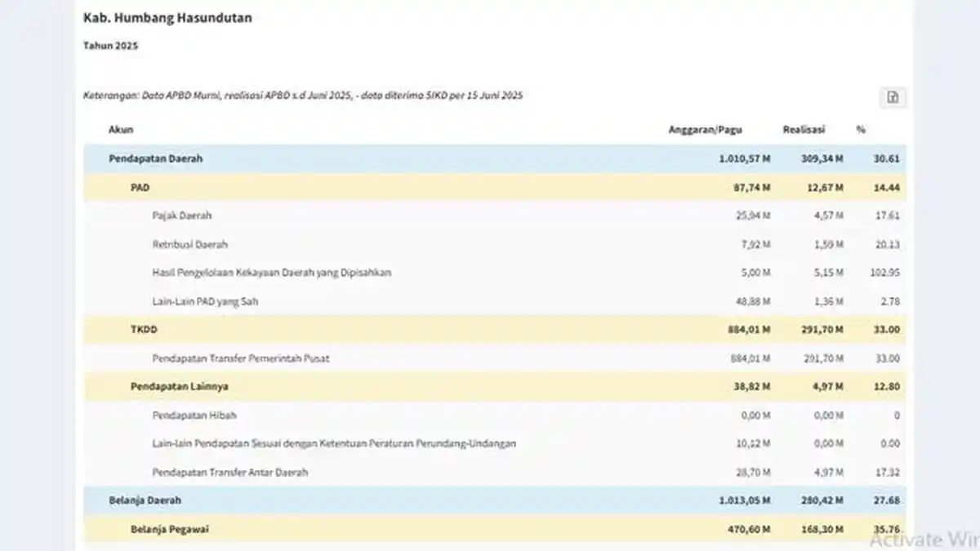
Task: Select the 5,15 M realization value
Action: click(828, 273)
